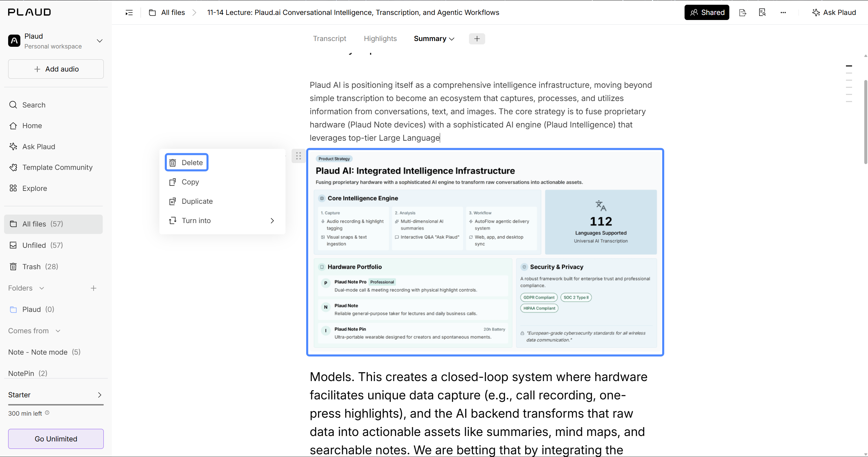The image size is (868, 457).
Task: Open the more options ellipsis menu
Action: [783, 13]
